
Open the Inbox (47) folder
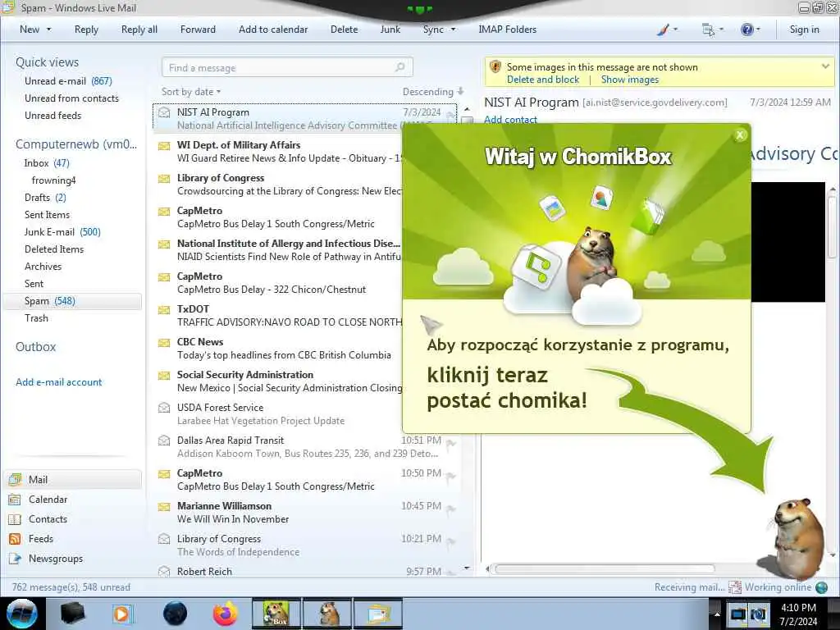coord(47,163)
